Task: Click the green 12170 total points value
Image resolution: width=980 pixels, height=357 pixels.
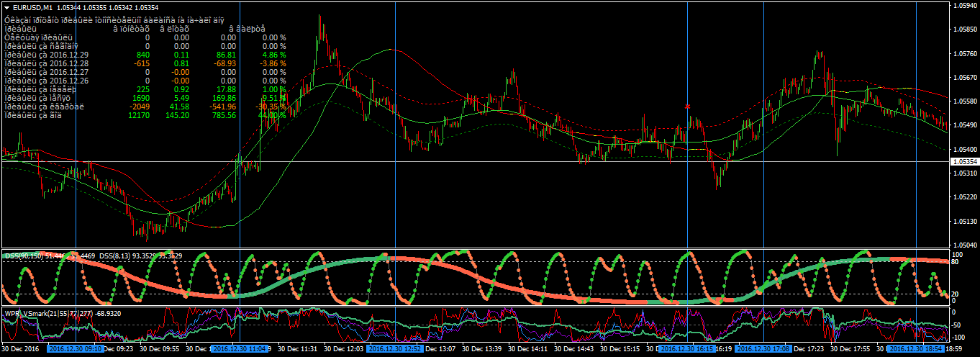Action: [x=139, y=114]
